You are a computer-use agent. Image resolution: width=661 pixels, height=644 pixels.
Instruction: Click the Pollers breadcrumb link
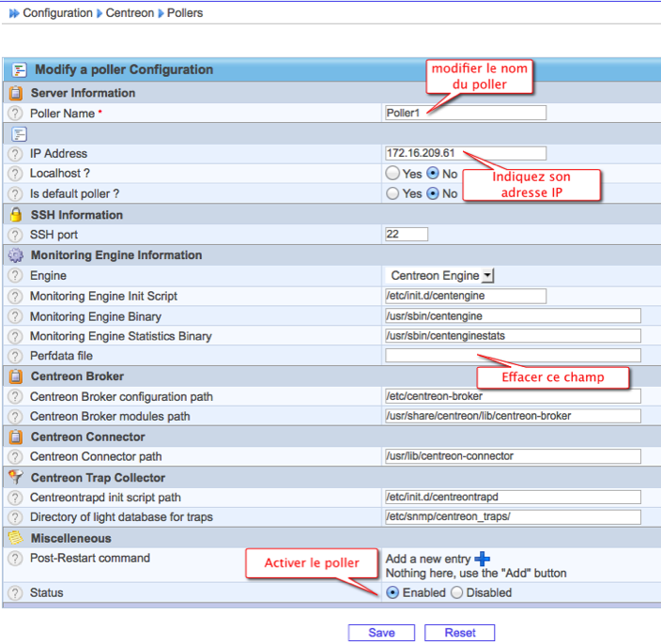184,13
